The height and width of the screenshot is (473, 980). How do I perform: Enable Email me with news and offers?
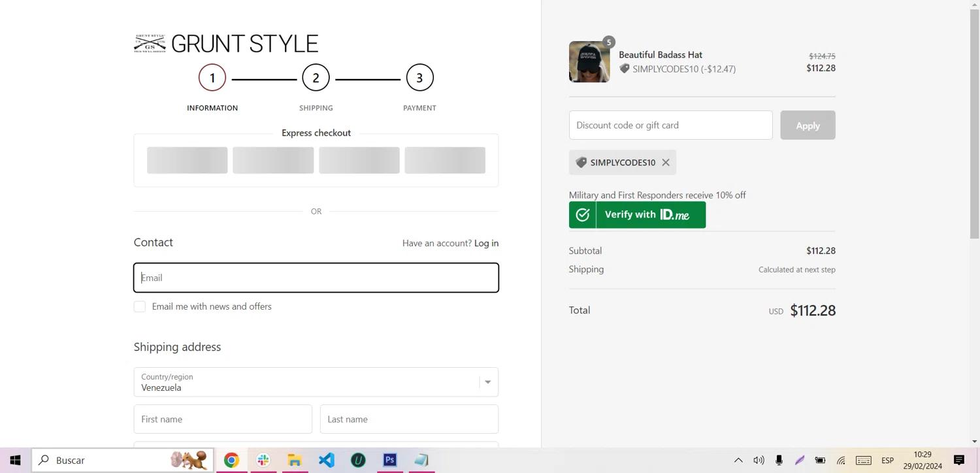click(140, 306)
